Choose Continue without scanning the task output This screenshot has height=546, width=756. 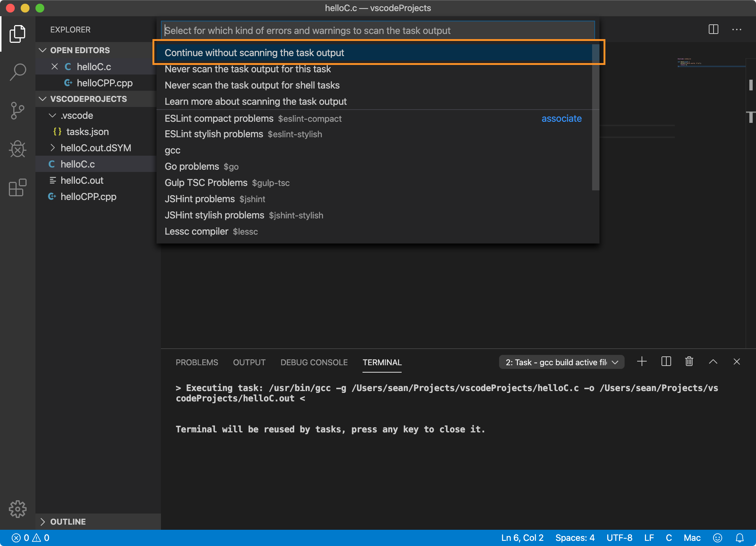point(254,53)
